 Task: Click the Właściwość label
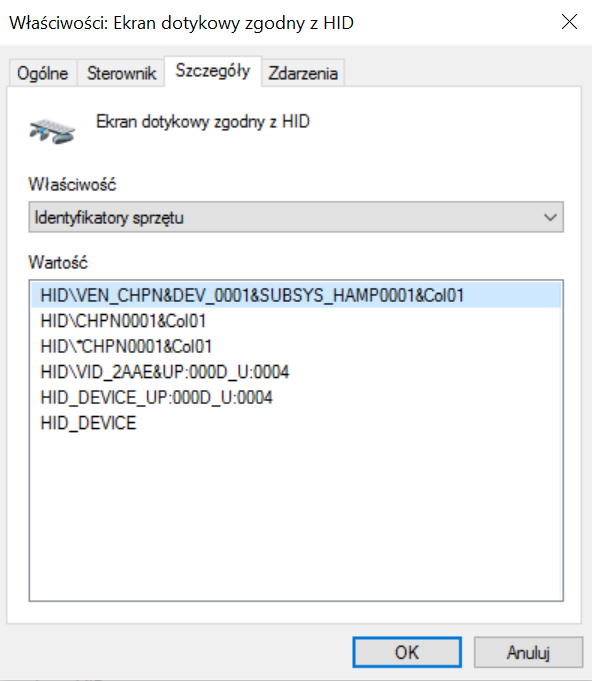point(72,185)
